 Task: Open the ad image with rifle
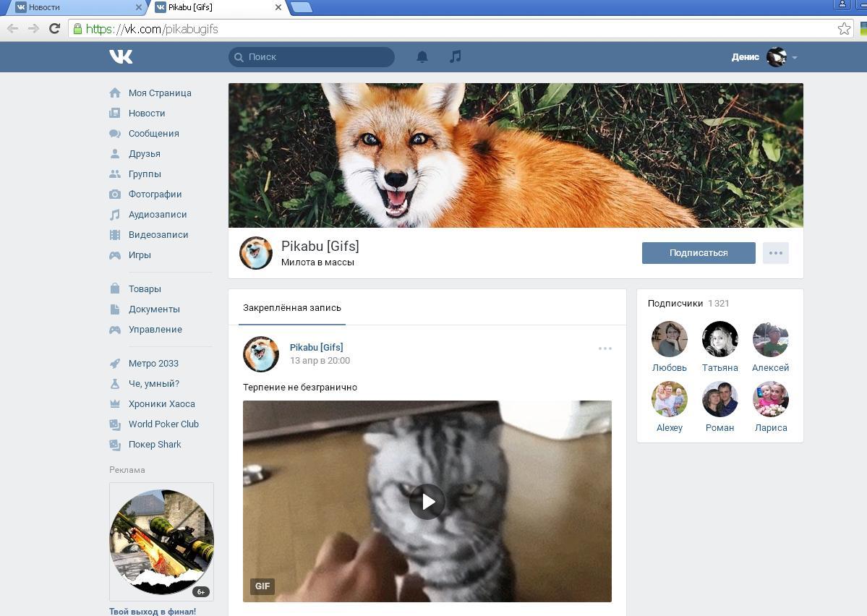161,542
